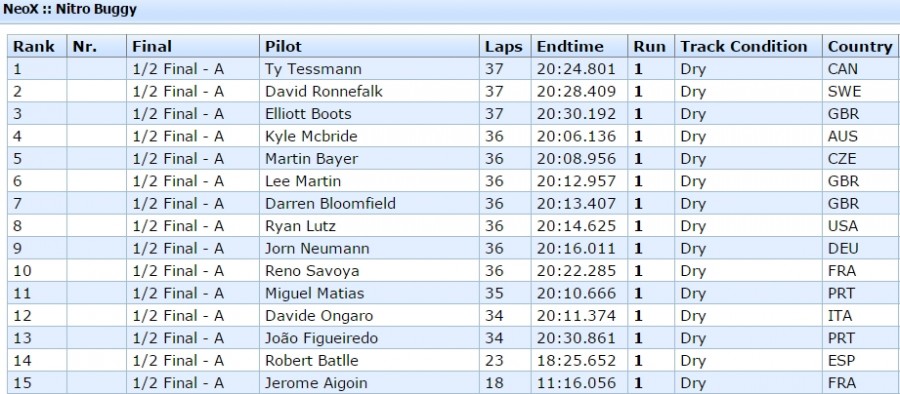Click Jerome Aigoin's endtime 11:16.056
This screenshot has width=900, height=394.
[576, 383]
